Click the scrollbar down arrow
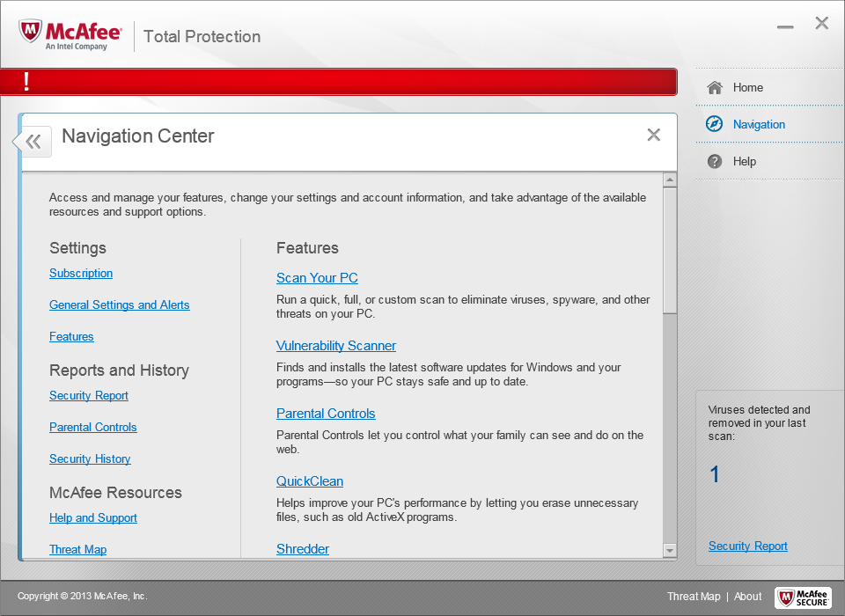This screenshot has height=616, width=845. [670, 550]
